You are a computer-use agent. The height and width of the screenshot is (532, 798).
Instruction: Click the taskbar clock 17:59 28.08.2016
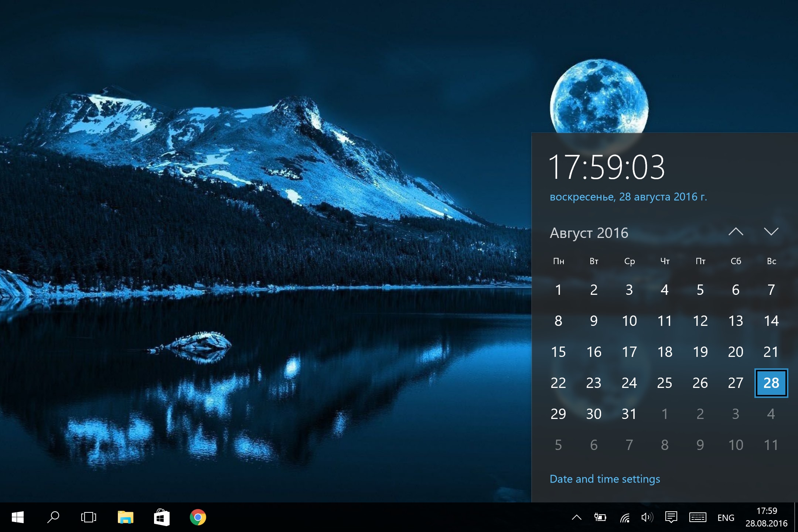(767, 517)
